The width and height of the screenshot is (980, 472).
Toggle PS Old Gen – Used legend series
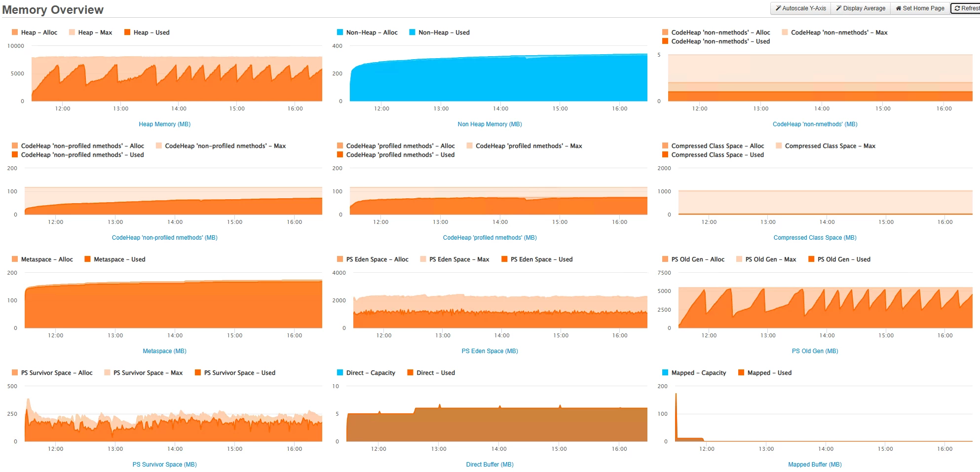[x=839, y=259]
